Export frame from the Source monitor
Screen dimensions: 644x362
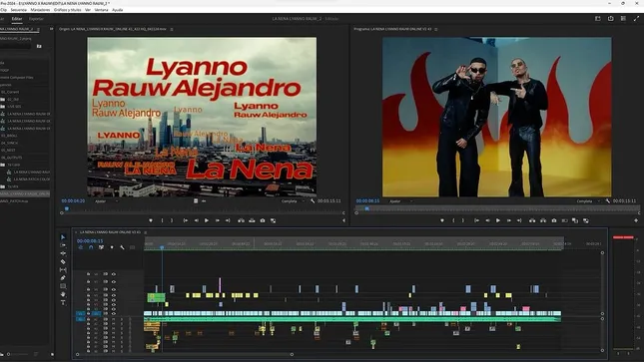click(x=263, y=220)
